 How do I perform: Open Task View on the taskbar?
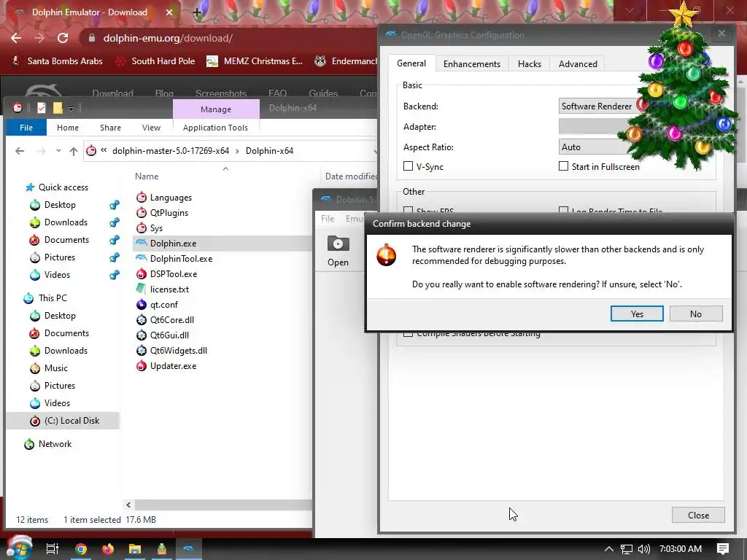coord(53,549)
